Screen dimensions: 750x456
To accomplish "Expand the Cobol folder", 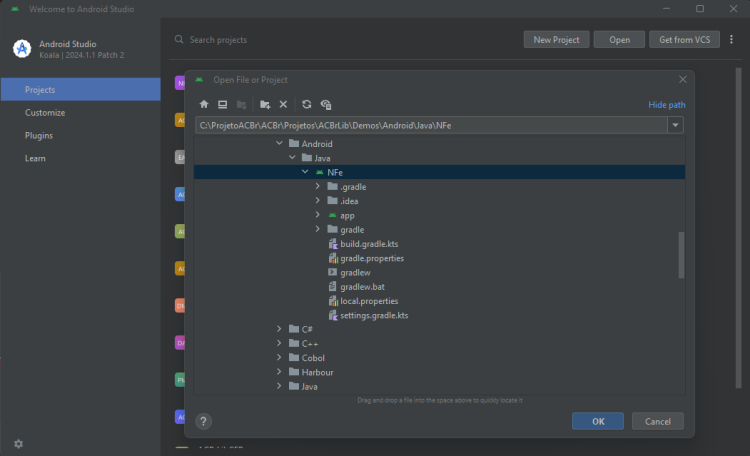I will coord(279,357).
